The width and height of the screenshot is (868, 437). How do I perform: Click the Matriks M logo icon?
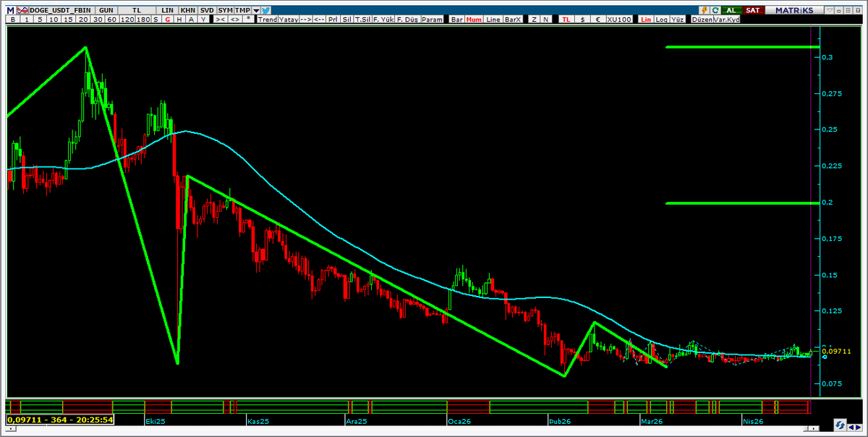[x=10, y=10]
